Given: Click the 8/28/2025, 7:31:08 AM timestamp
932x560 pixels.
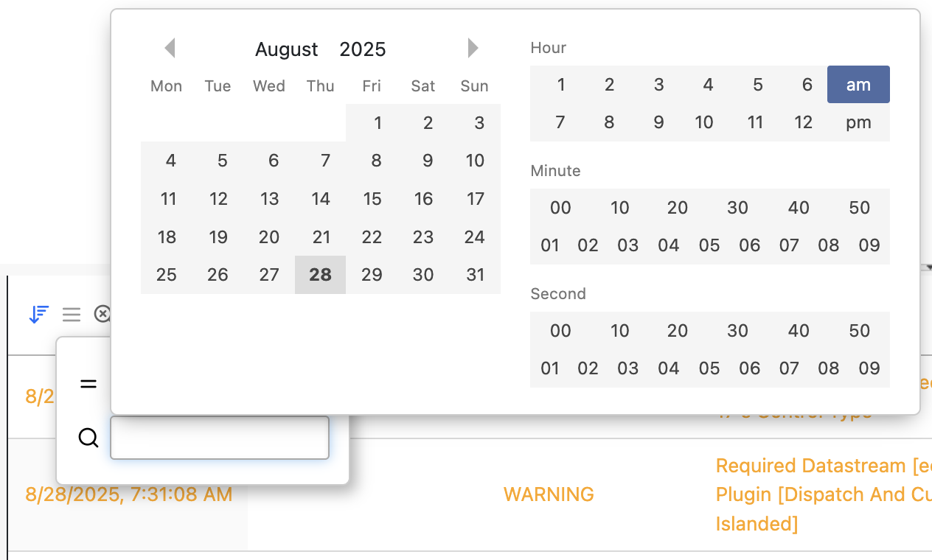Looking at the screenshot, I should [x=129, y=494].
